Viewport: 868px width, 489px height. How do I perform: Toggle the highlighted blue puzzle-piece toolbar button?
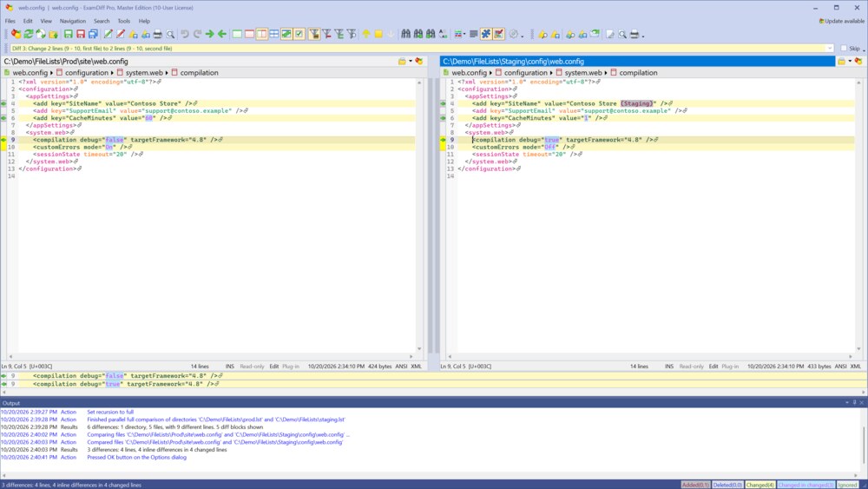(x=486, y=35)
